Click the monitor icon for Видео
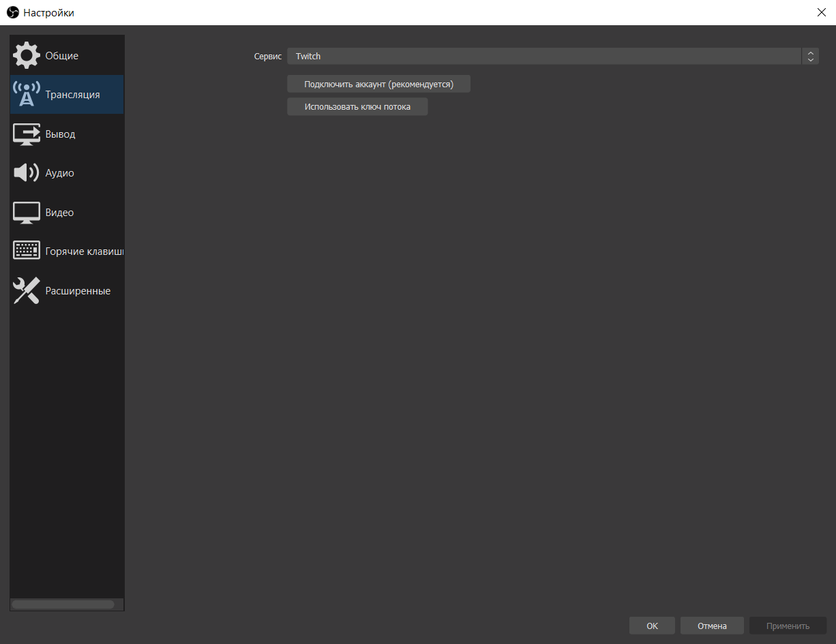836x644 pixels. [27, 213]
